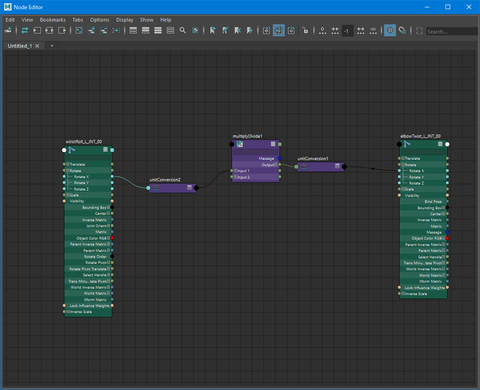Click the red Object Color RGB port on wristRoll
The height and width of the screenshot is (390, 480).
tap(112, 238)
